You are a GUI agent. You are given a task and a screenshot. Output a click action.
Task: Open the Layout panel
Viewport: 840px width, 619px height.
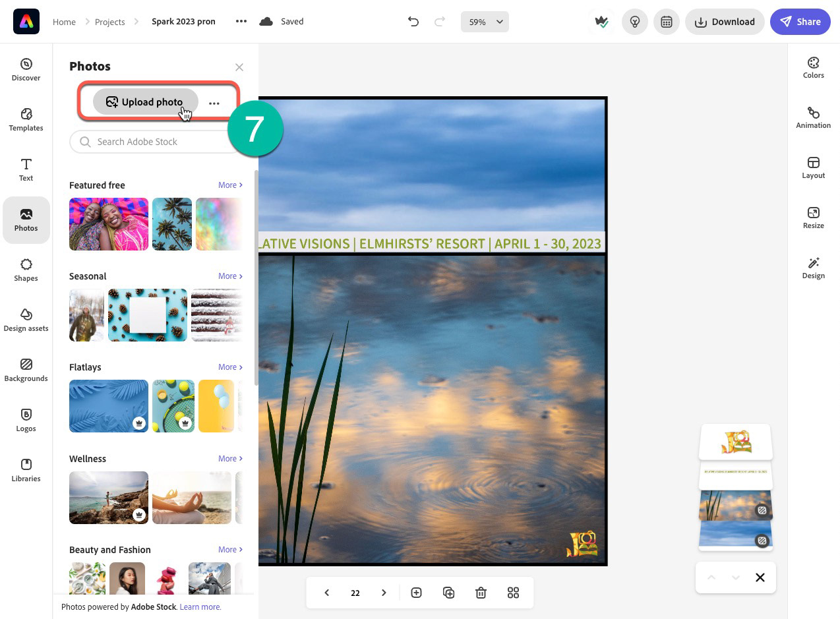[x=814, y=167]
